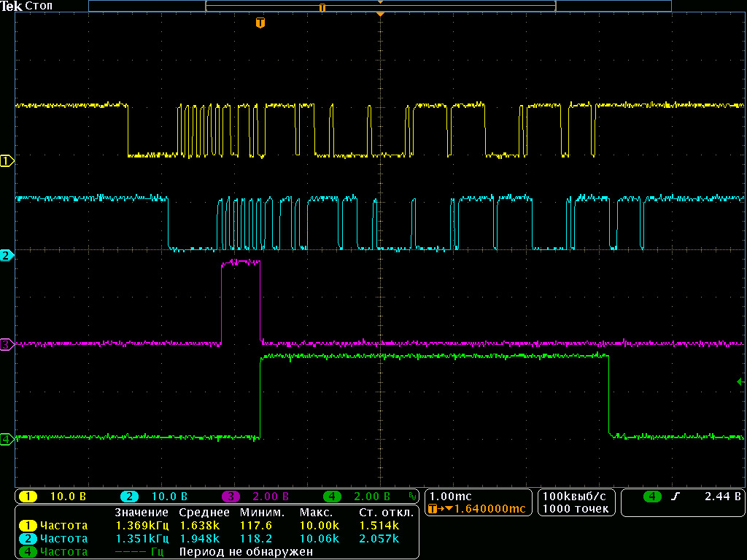Click the Tek logo
Viewport: 747px width, 560px height.
click(x=12, y=6)
